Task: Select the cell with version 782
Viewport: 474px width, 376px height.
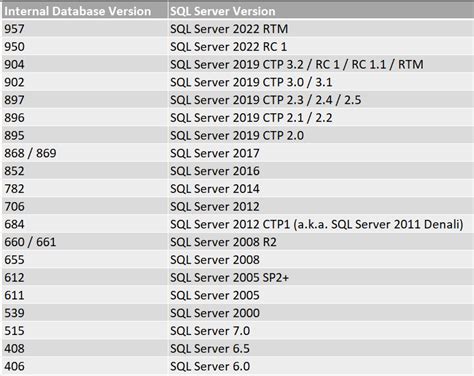Action: [85, 189]
